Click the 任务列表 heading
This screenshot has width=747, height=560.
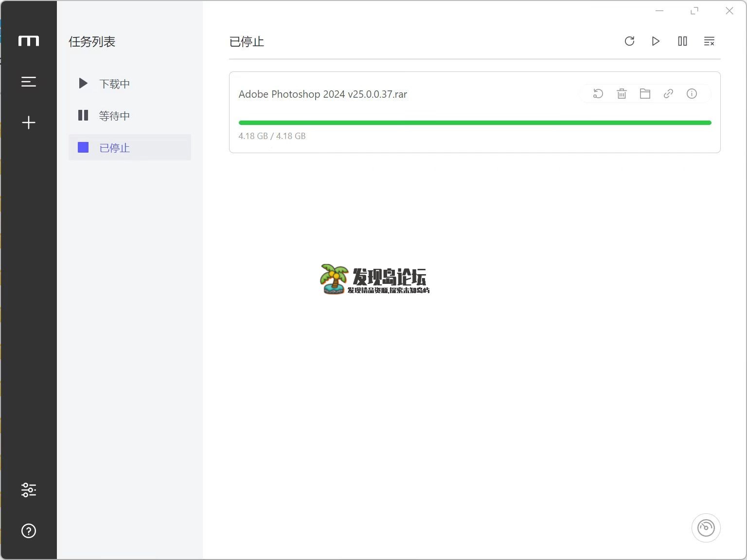point(92,42)
